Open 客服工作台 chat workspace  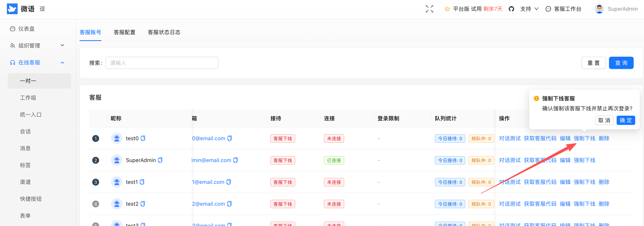pos(563,9)
